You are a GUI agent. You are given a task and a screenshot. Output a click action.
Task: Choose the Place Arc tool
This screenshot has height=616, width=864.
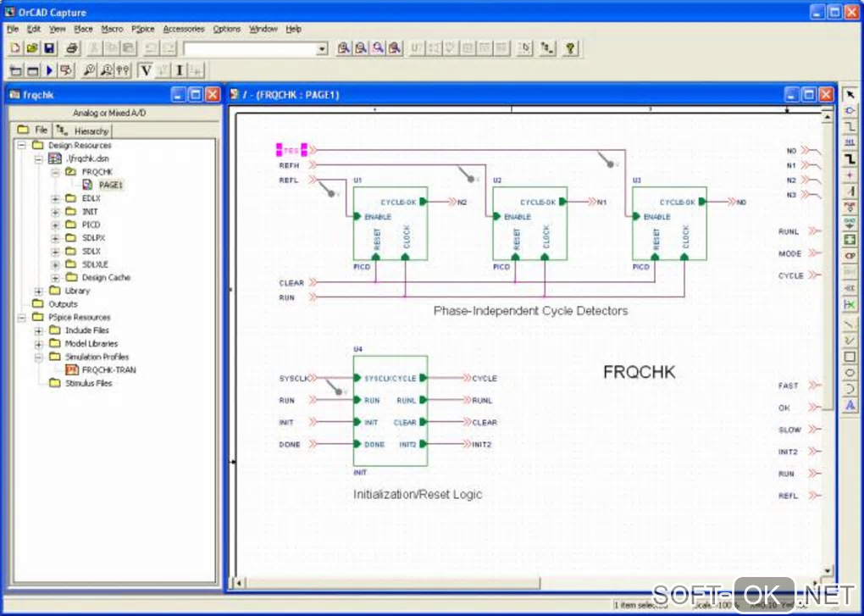click(x=850, y=389)
